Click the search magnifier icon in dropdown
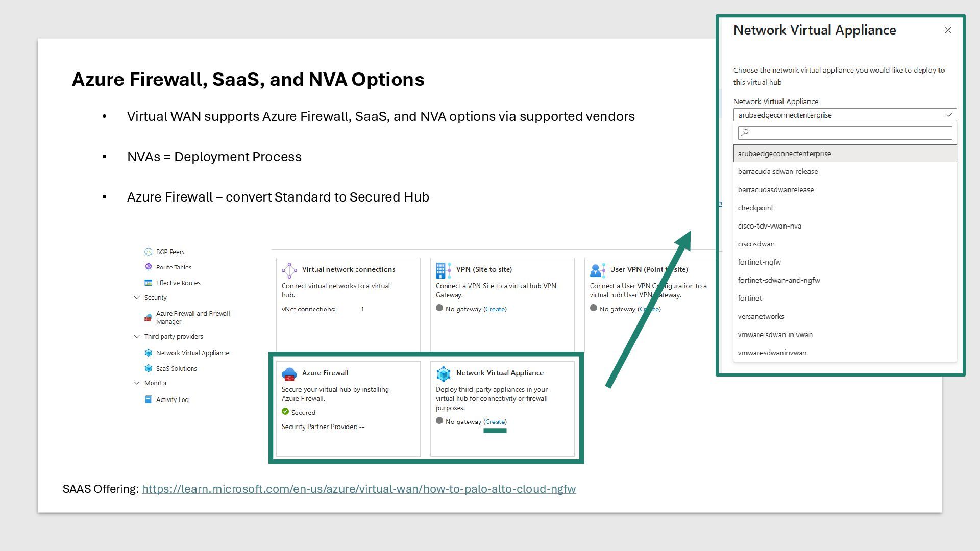Screen dimensions: 980x551 tap(745, 133)
